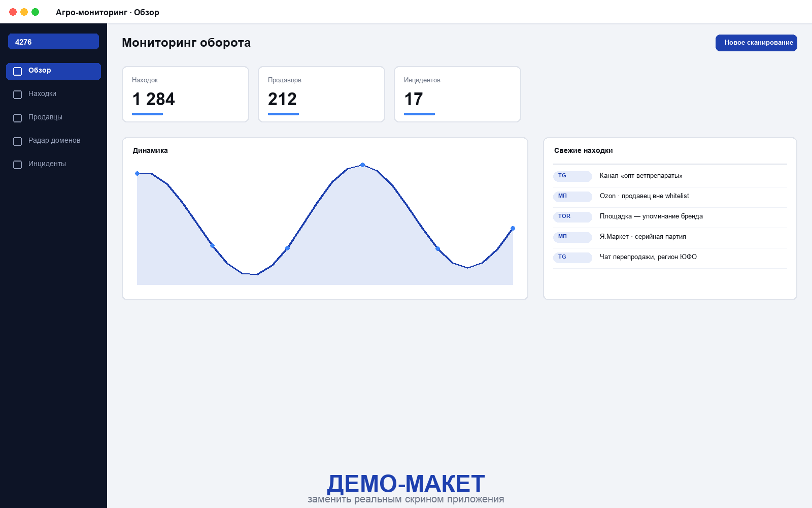Image resolution: width=812 pixels, height=508 pixels.
Task: Click the Радар доменов sidebar icon
Action: (17, 141)
